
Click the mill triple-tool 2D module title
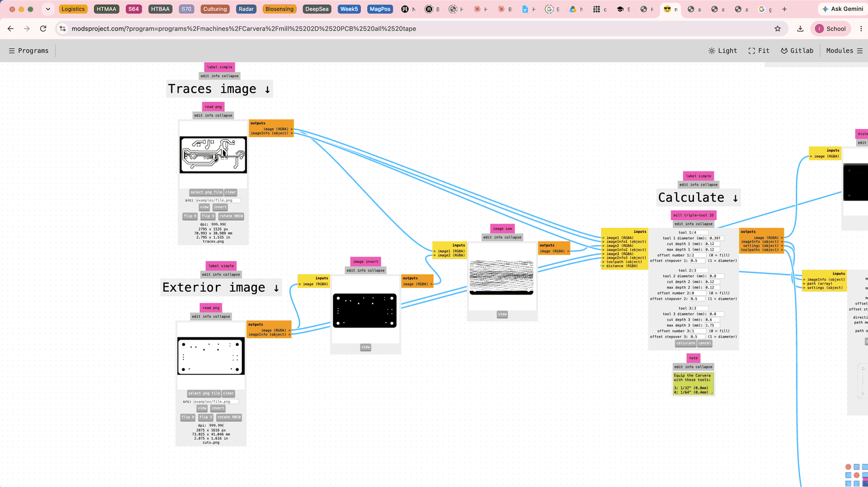[x=694, y=215]
